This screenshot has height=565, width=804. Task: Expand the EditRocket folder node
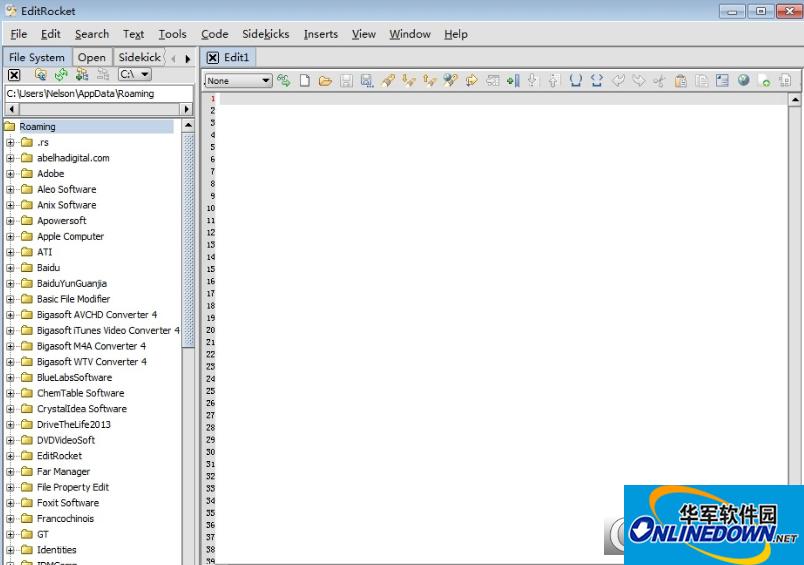pos(11,456)
